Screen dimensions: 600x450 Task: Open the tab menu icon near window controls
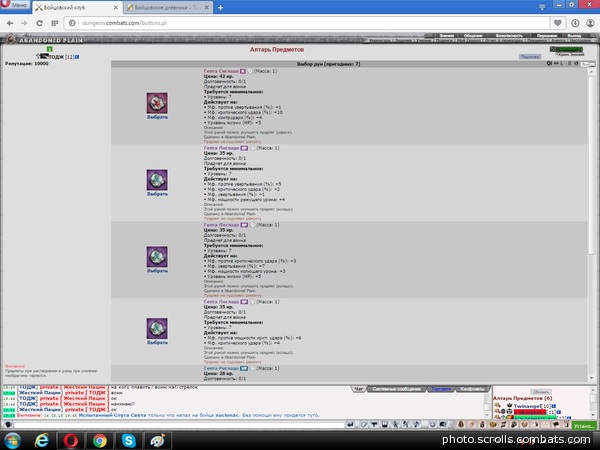pos(542,7)
